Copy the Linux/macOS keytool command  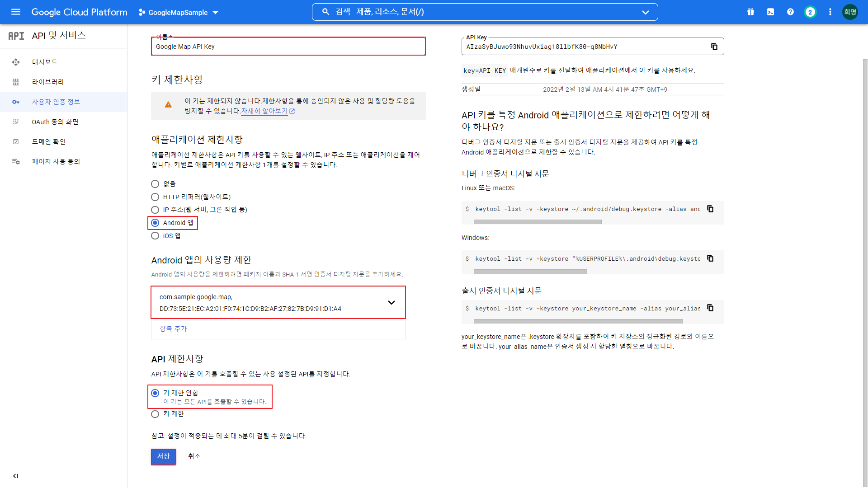click(x=710, y=209)
